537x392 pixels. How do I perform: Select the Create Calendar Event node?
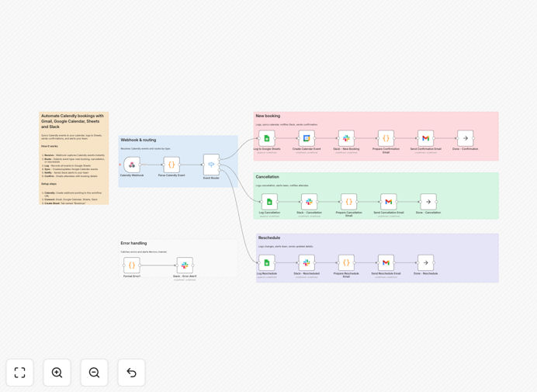point(307,138)
